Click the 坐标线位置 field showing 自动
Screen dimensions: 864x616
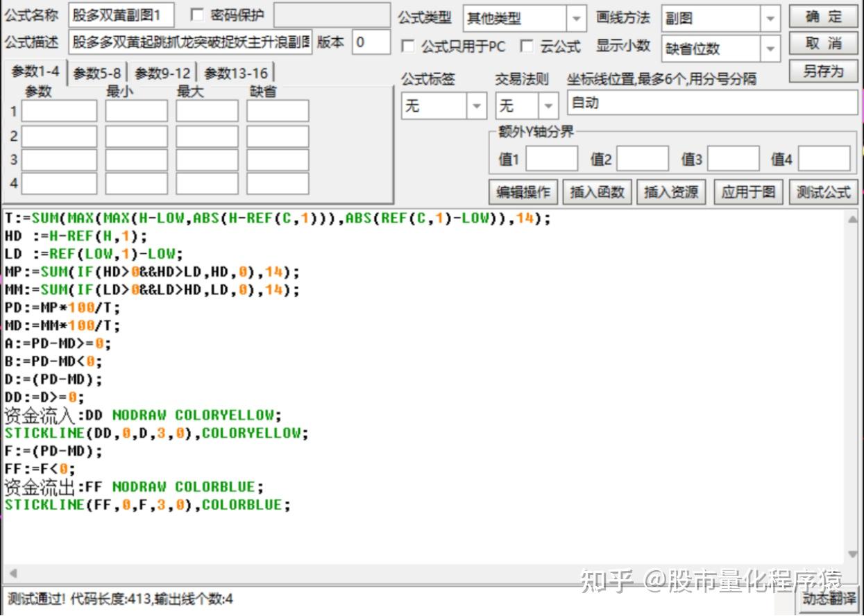[712, 103]
